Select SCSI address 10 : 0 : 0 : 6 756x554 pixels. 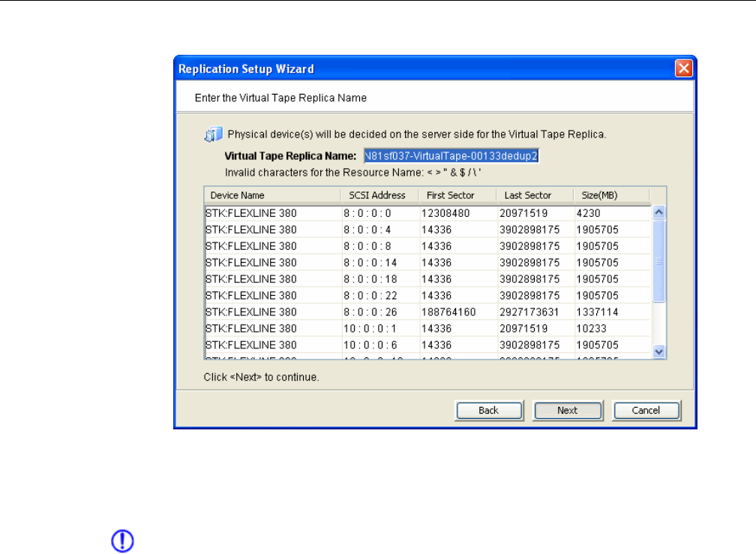[x=370, y=345]
